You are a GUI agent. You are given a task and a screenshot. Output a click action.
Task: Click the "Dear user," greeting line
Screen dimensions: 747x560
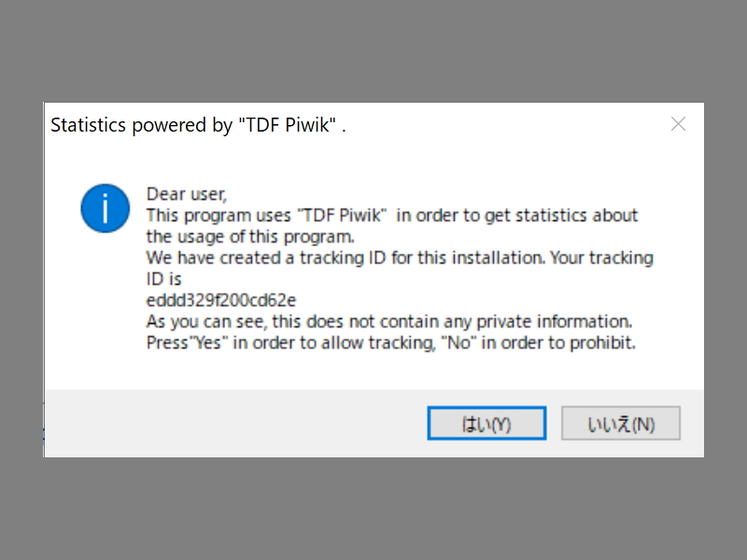tap(187, 194)
